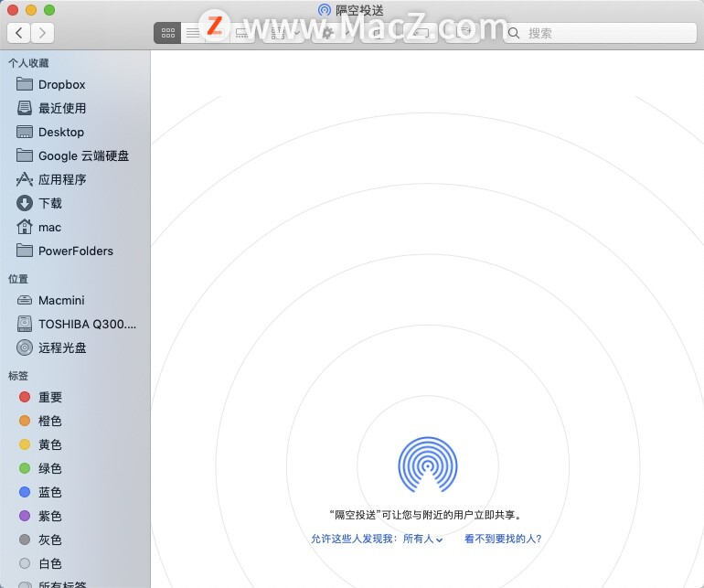This screenshot has width=704, height=588.
Task: Switch to gallery view
Action: point(242,33)
